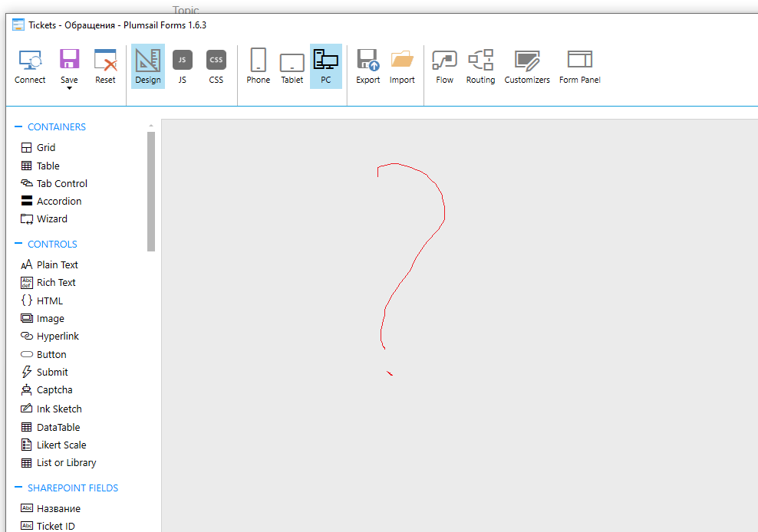Pick the Plain Text control
The image size is (758, 532).
click(49, 264)
